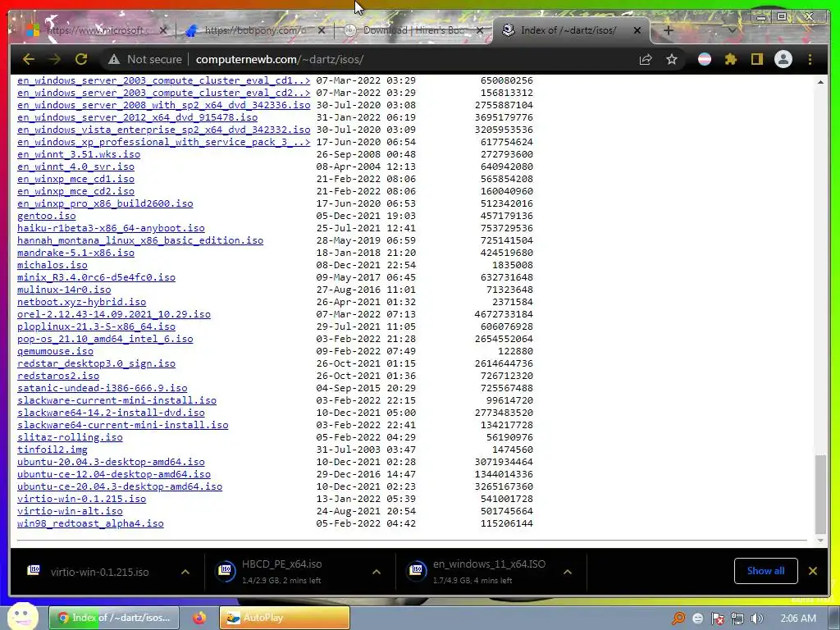
Task: Open redstaros2.iso link
Action: pos(58,376)
